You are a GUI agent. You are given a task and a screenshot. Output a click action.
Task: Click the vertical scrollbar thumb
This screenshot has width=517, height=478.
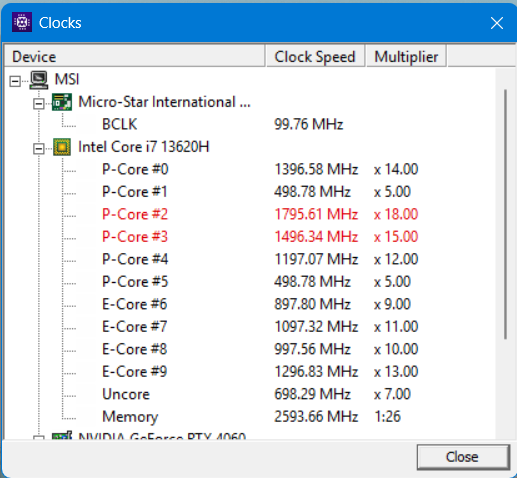tap(505, 214)
